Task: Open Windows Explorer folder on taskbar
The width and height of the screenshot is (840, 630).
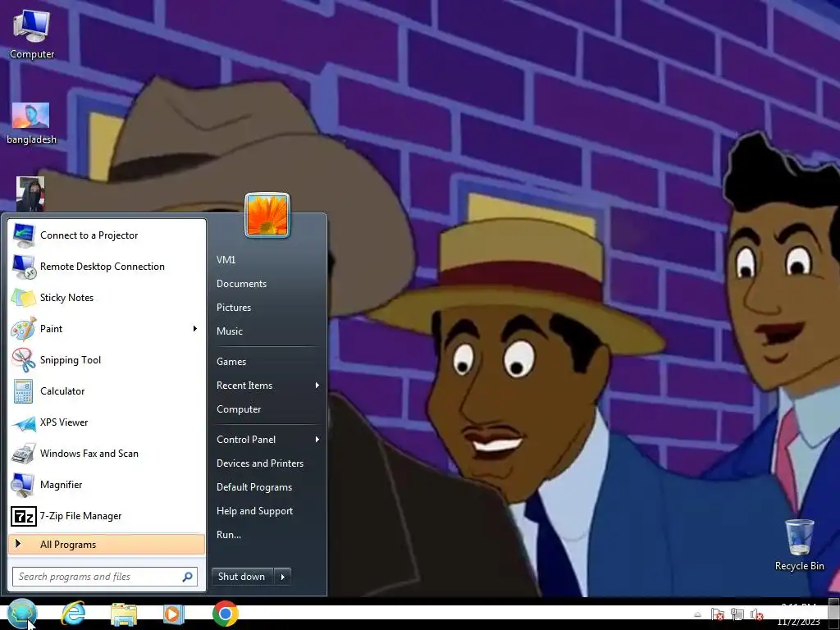Action: click(x=124, y=614)
